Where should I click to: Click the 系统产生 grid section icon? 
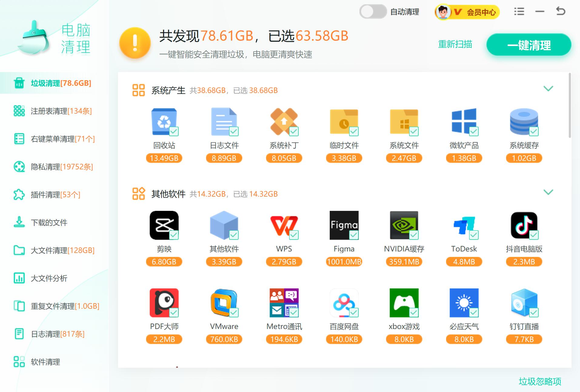click(x=138, y=90)
